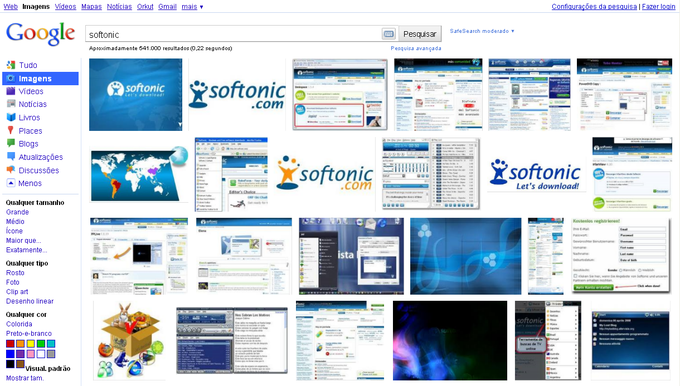Pick the green color swatch
Image resolution: width=680 pixels, height=386 pixels.
click(x=41, y=344)
